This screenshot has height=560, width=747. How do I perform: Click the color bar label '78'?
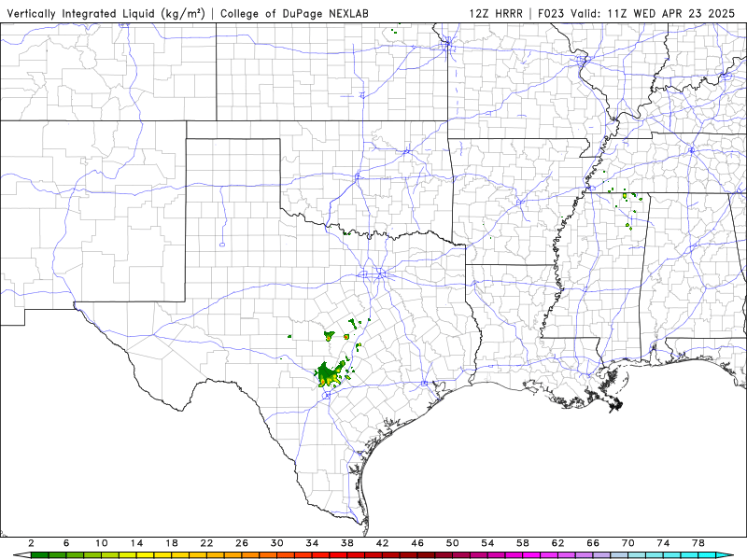698,543
